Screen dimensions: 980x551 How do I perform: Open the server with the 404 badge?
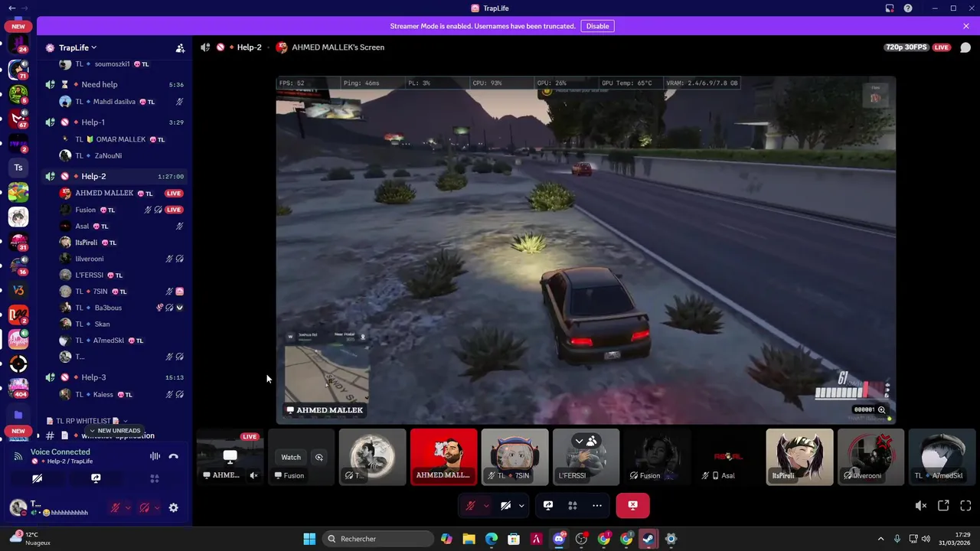pyautogui.click(x=18, y=388)
